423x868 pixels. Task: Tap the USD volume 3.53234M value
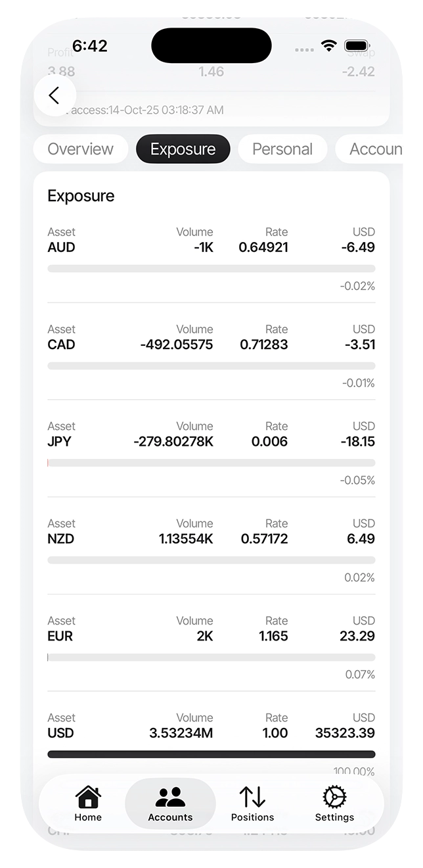click(181, 733)
